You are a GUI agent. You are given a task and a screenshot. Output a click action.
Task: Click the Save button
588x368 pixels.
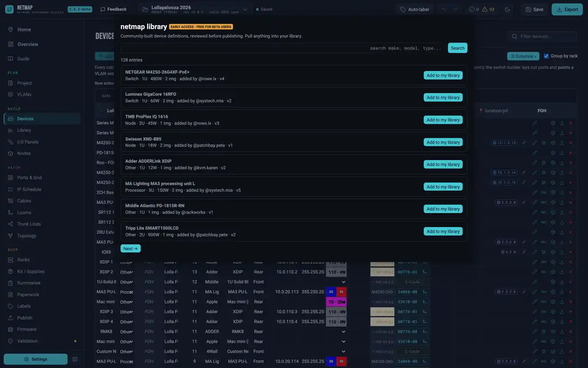[534, 9]
